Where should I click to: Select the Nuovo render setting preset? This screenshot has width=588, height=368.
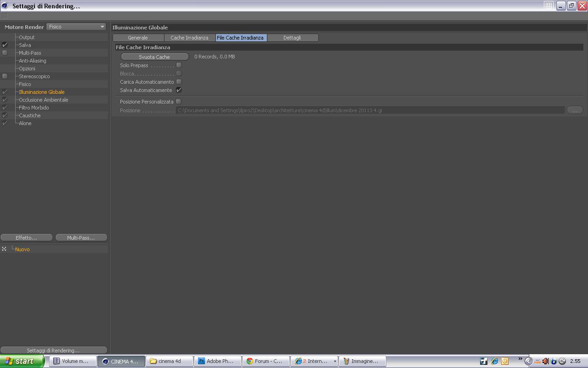tap(23, 249)
